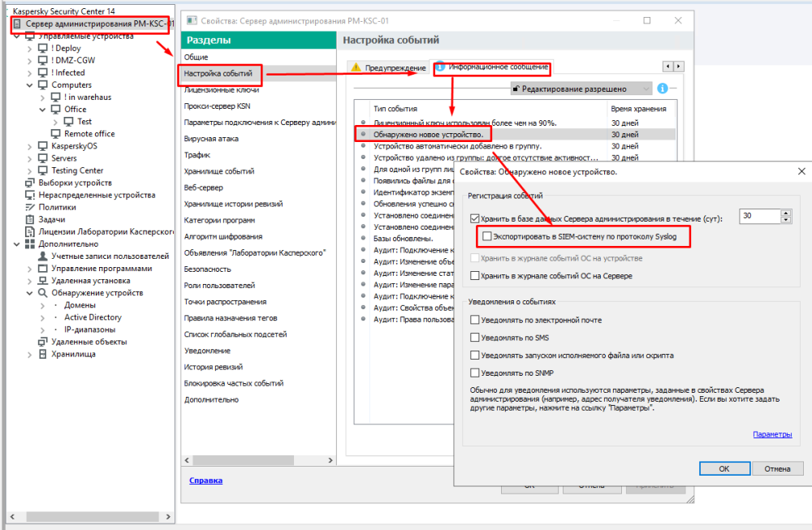Open the Редактирование разрешено dropdown
Screen dimensions: 812x530
click(x=581, y=89)
